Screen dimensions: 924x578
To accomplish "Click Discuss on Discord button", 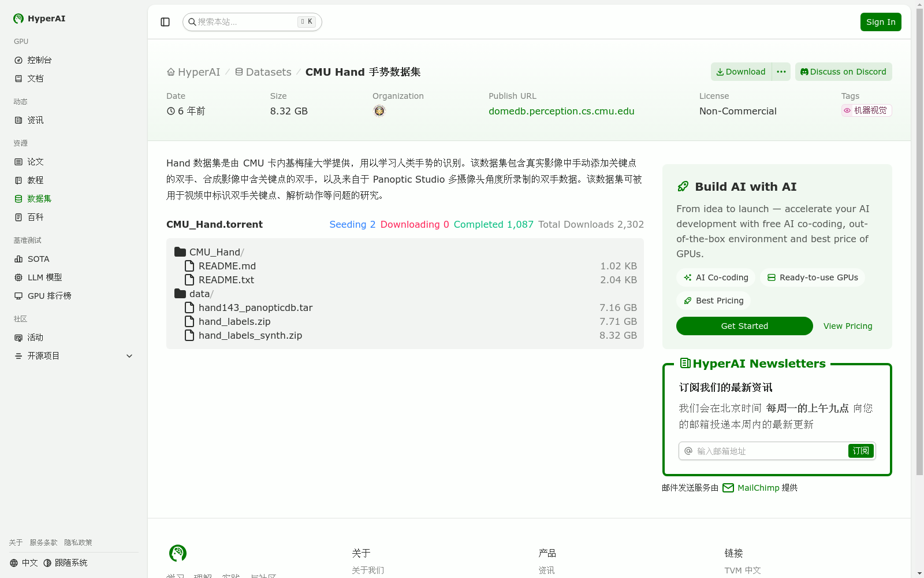I will tap(843, 72).
